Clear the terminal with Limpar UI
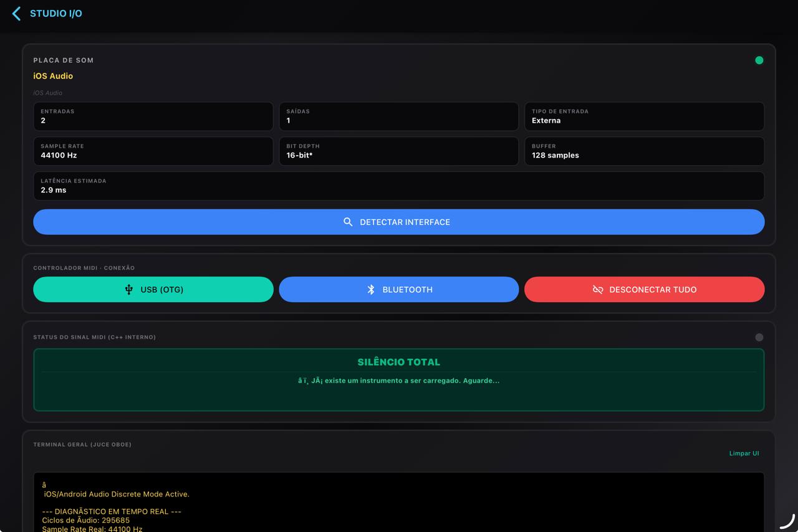Image resolution: width=798 pixels, height=532 pixels. click(x=744, y=454)
